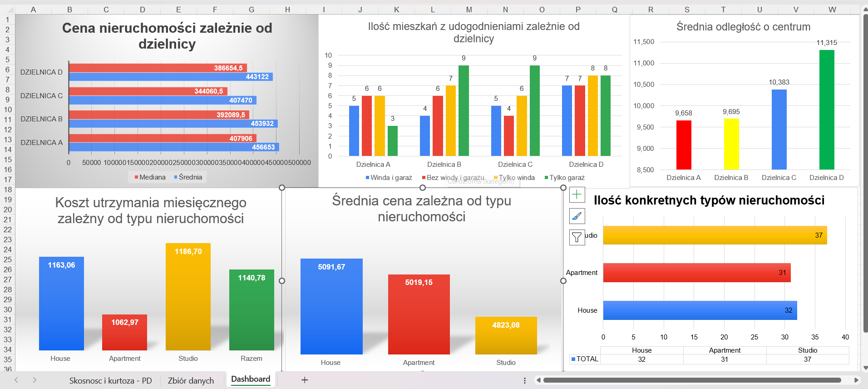The height and width of the screenshot is (389, 868).
Task: Add a new sheet with plus icon
Action: tap(305, 380)
